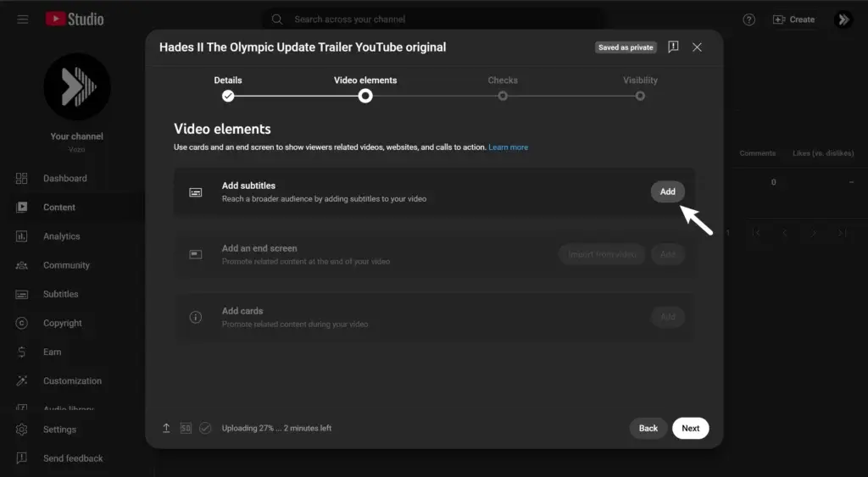Screen dimensions: 868x477
Task: Click the checks complete checkmark icon
Action: pos(205,428)
